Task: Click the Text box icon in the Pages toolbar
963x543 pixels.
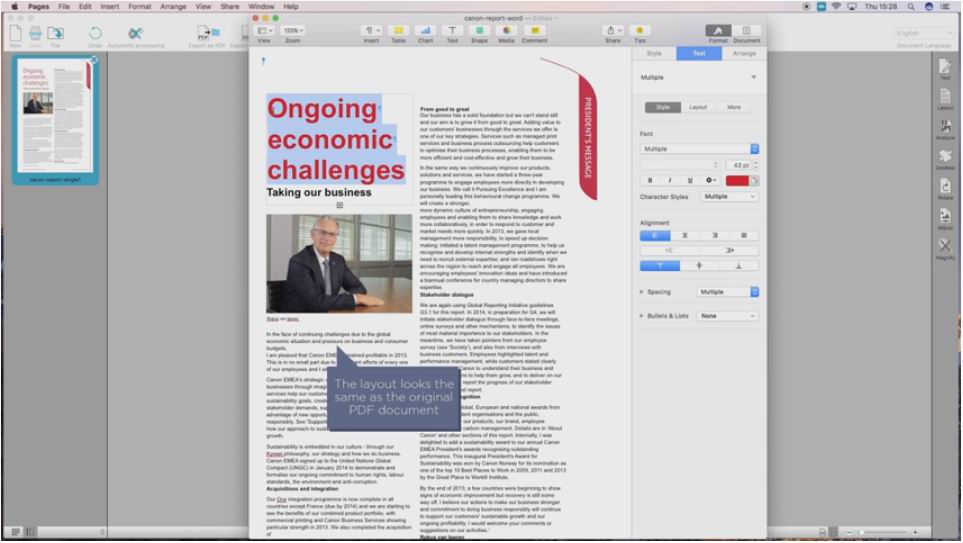Action: coord(452,31)
